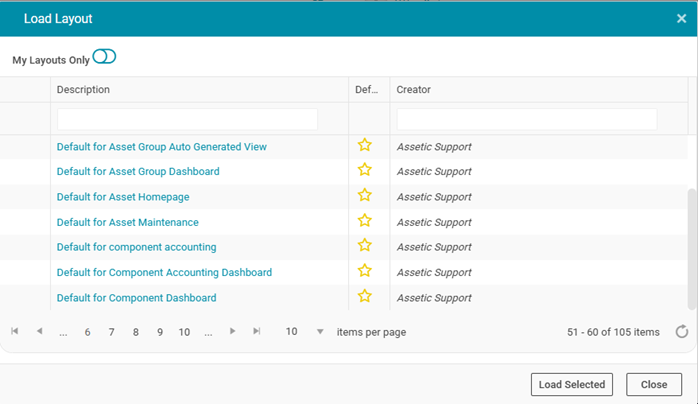Open the items per page dropdown
698x404 pixels.
point(320,332)
